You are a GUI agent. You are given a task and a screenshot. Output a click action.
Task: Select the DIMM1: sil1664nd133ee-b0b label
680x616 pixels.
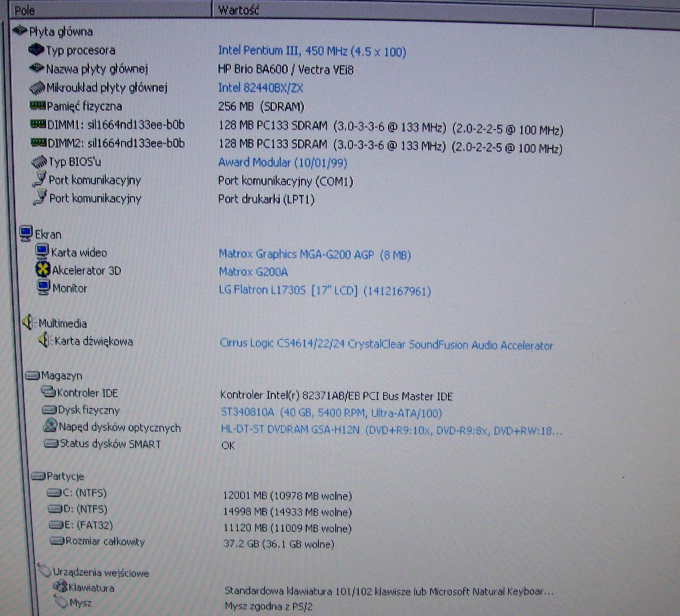116,124
